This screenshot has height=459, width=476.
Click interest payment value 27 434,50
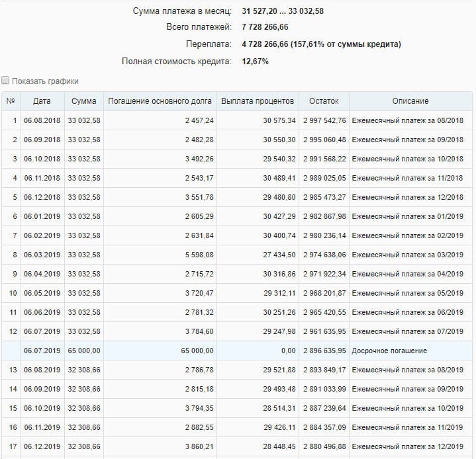pyautogui.click(x=279, y=255)
